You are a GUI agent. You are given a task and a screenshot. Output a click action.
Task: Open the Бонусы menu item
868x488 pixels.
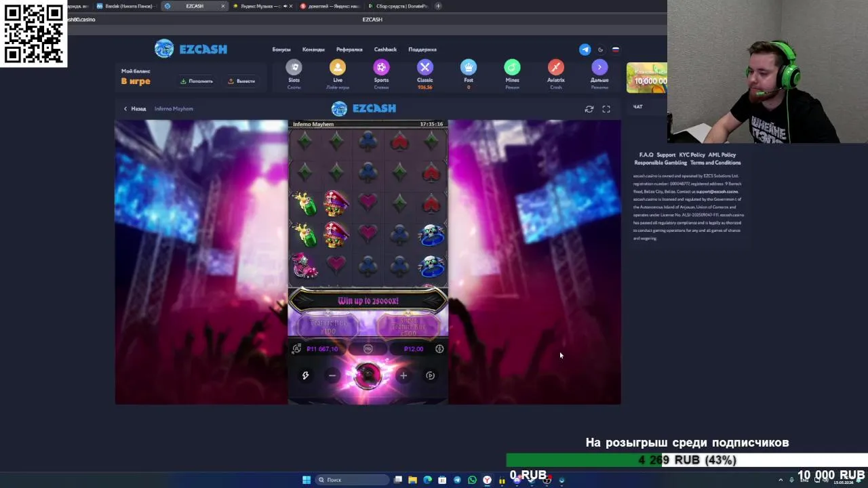coord(281,49)
